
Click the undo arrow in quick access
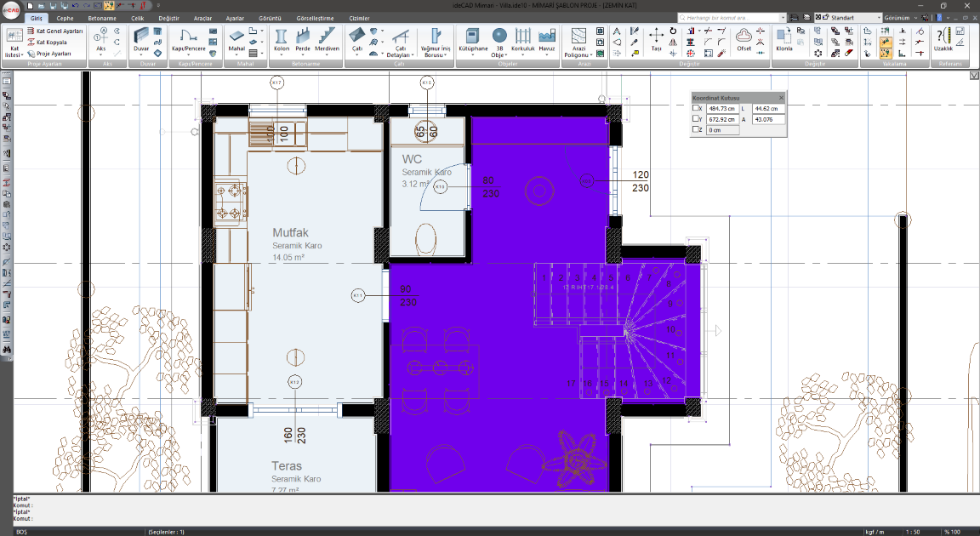pyautogui.click(x=75, y=6)
